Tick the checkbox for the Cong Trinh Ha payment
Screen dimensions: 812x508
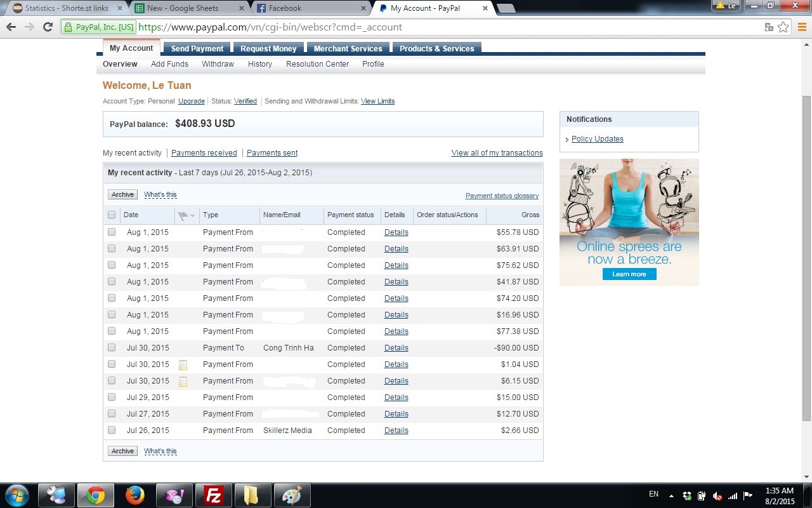(112, 347)
